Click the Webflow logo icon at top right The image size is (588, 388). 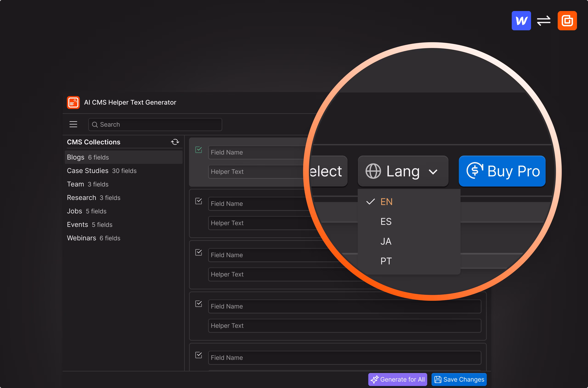click(x=521, y=20)
